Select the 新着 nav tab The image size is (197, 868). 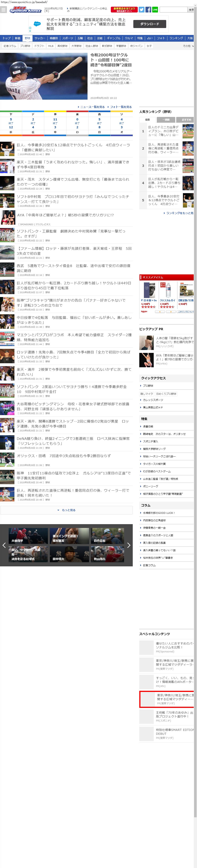[x=18, y=38]
